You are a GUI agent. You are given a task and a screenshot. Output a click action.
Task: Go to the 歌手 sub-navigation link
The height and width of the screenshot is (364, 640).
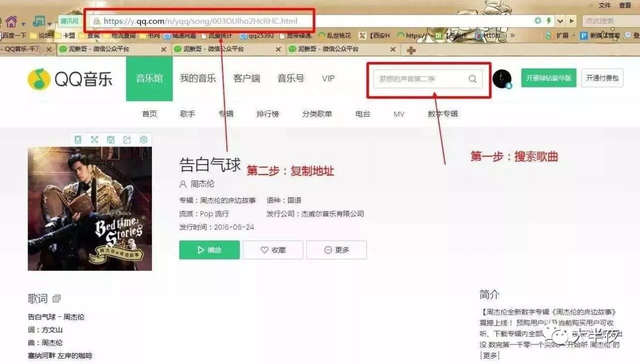click(x=187, y=114)
